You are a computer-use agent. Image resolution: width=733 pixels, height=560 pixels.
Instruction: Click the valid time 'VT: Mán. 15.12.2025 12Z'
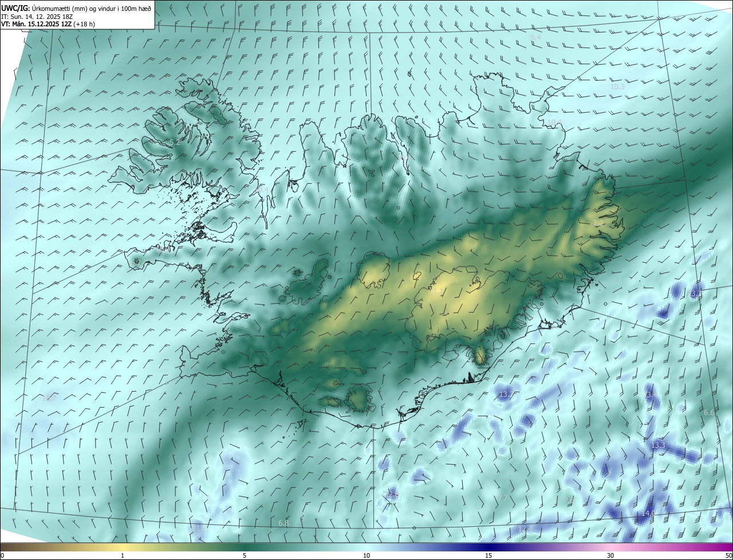pos(36,24)
